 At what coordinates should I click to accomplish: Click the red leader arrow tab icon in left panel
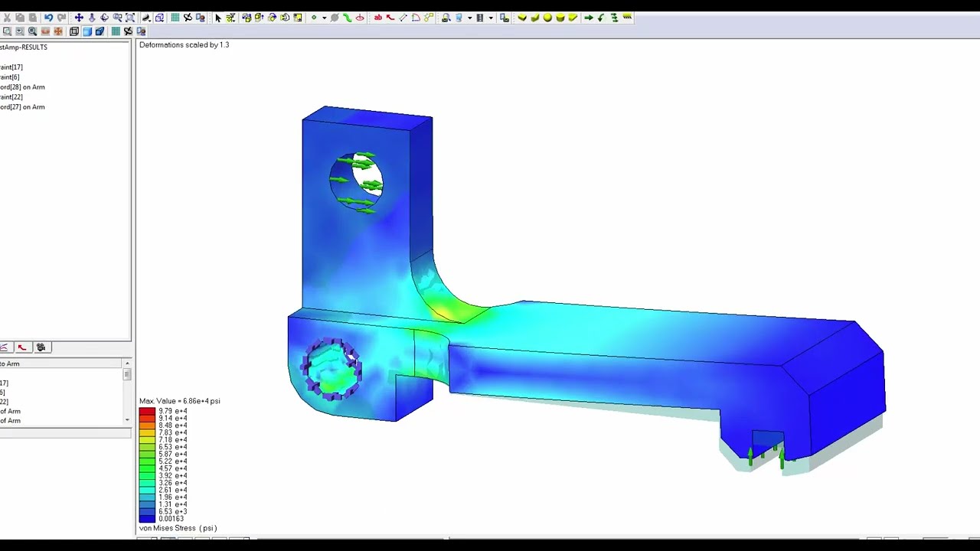[x=22, y=347]
